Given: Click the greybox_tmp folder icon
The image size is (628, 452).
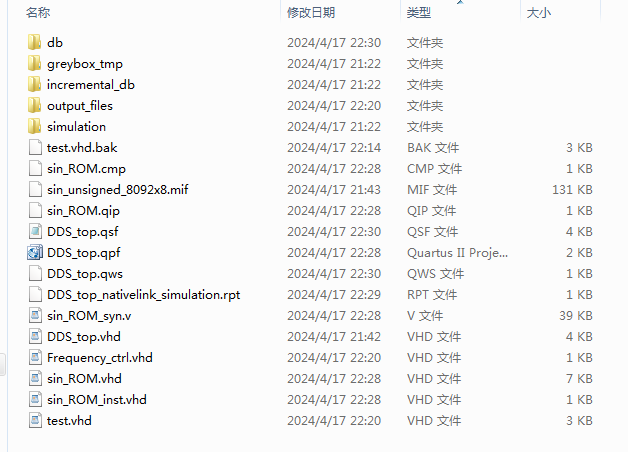Looking at the screenshot, I should coord(34,63).
